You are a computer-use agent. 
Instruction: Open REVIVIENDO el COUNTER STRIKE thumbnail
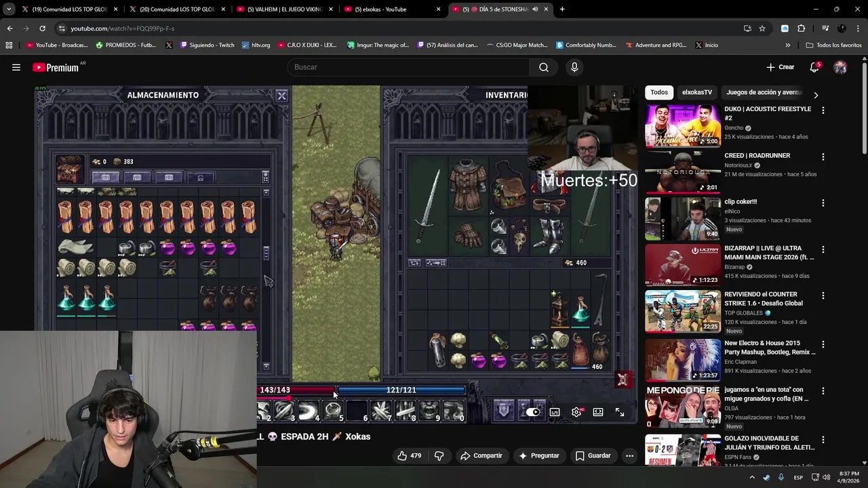[x=683, y=312]
